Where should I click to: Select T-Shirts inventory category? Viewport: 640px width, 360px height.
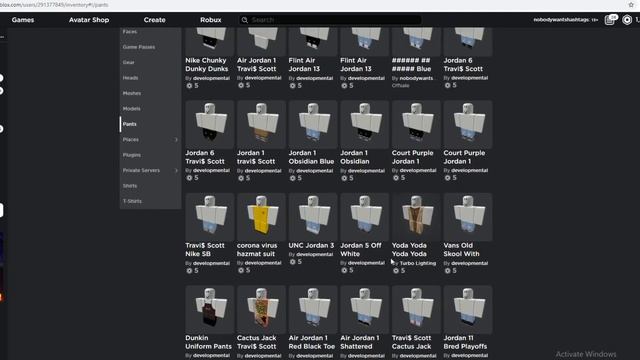(x=132, y=201)
